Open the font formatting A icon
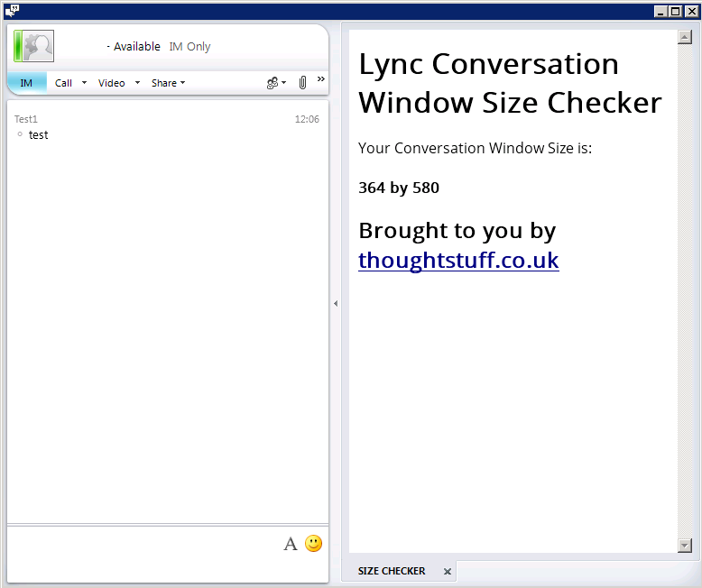 [291, 544]
